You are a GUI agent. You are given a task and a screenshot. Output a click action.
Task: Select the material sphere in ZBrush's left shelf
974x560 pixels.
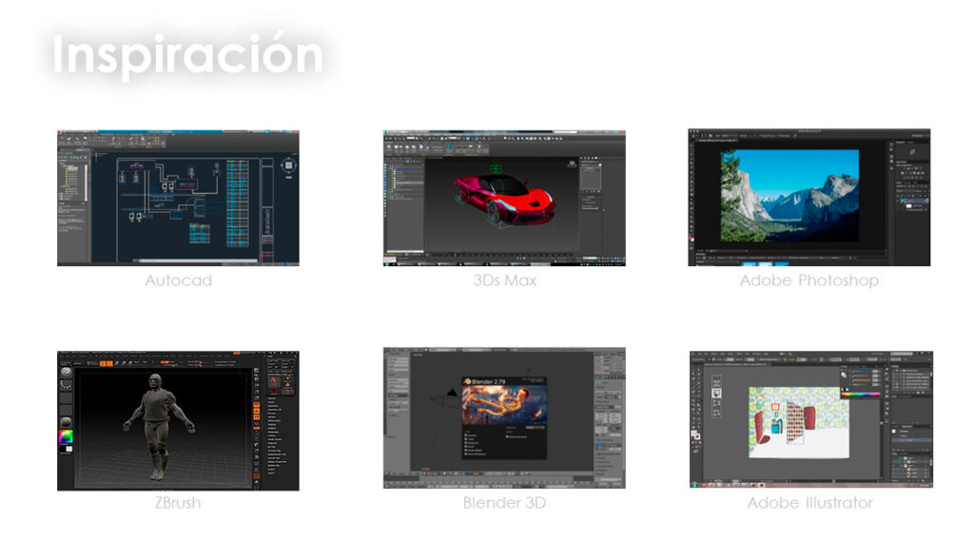coord(67,421)
